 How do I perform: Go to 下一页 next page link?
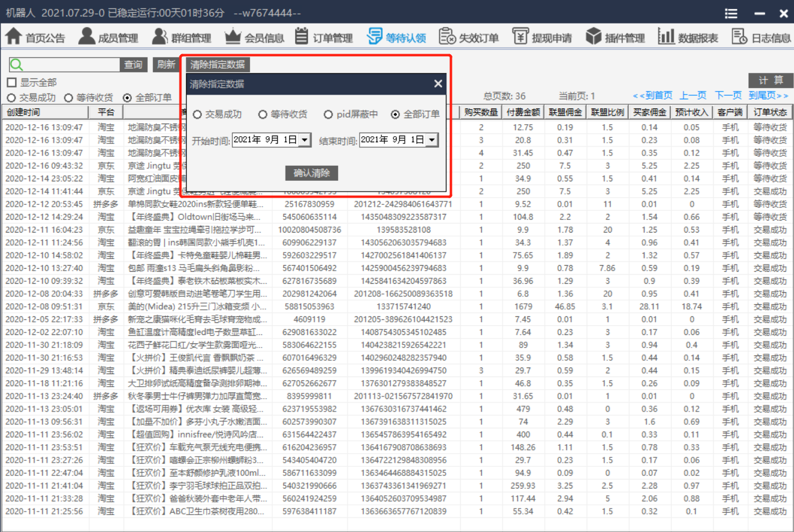click(x=728, y=96)
